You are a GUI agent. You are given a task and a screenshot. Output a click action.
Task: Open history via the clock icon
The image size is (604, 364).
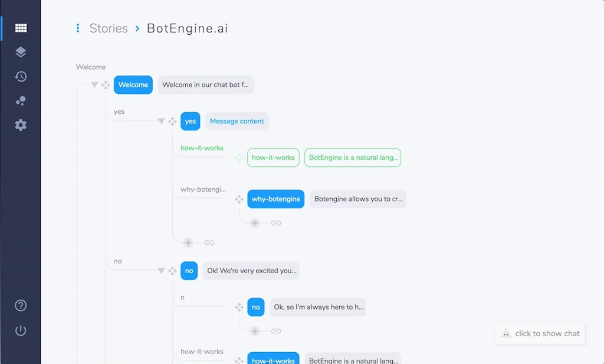pos(21,76)
